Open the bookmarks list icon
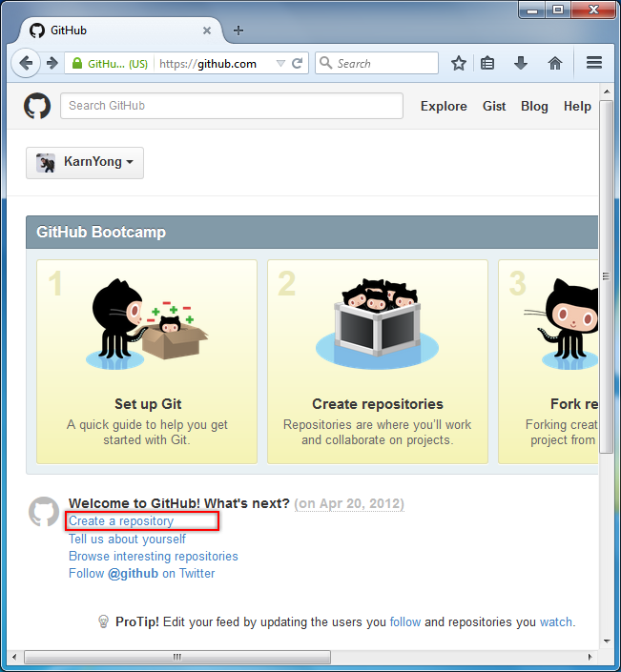The width and height of the screenshot is (621, 672). point(487,64)
